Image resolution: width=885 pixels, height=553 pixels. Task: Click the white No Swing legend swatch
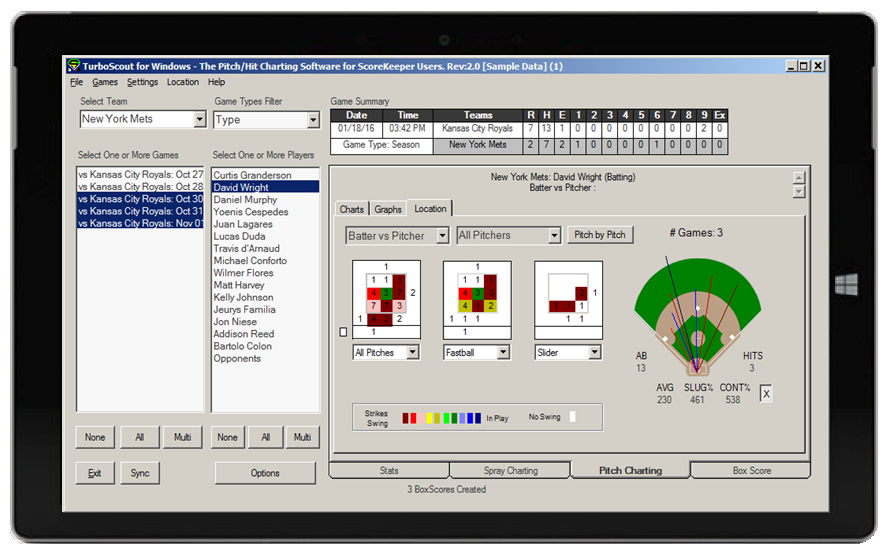tap(572, 417)
